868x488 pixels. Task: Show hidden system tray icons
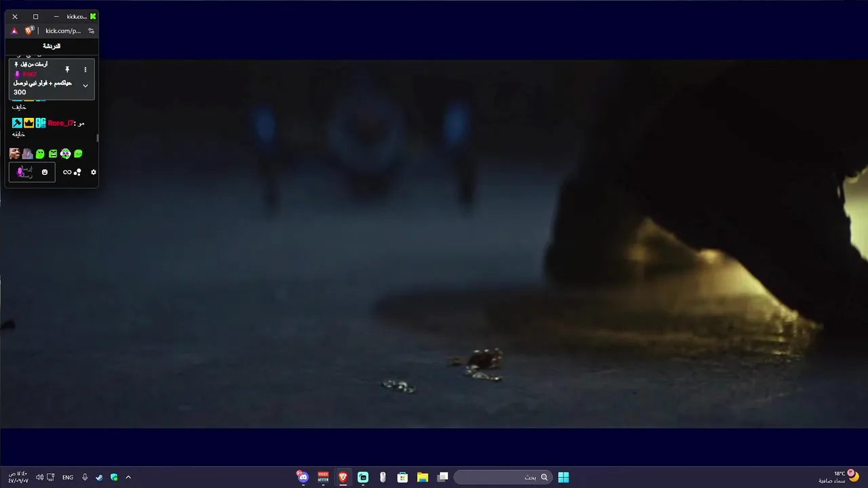(x=128, y=477)
